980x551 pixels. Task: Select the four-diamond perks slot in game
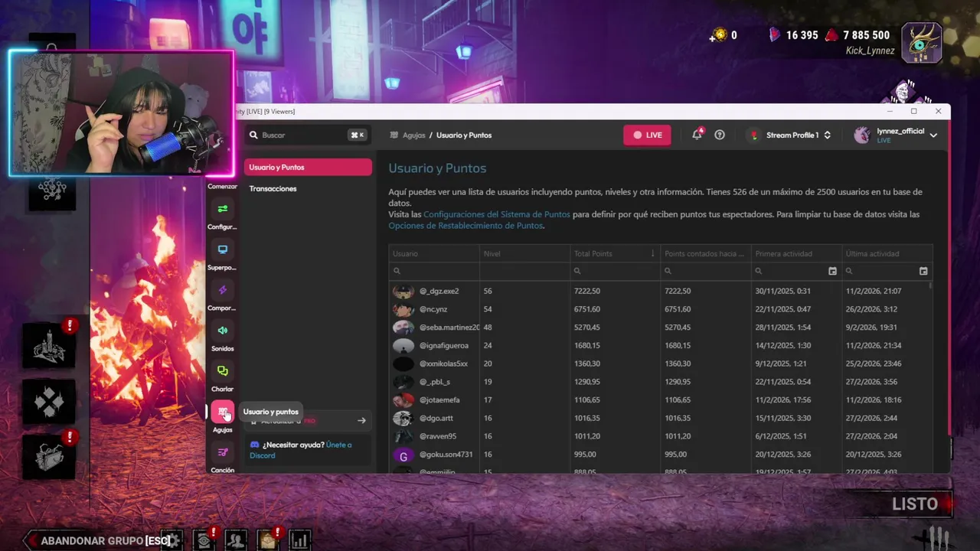50,401
